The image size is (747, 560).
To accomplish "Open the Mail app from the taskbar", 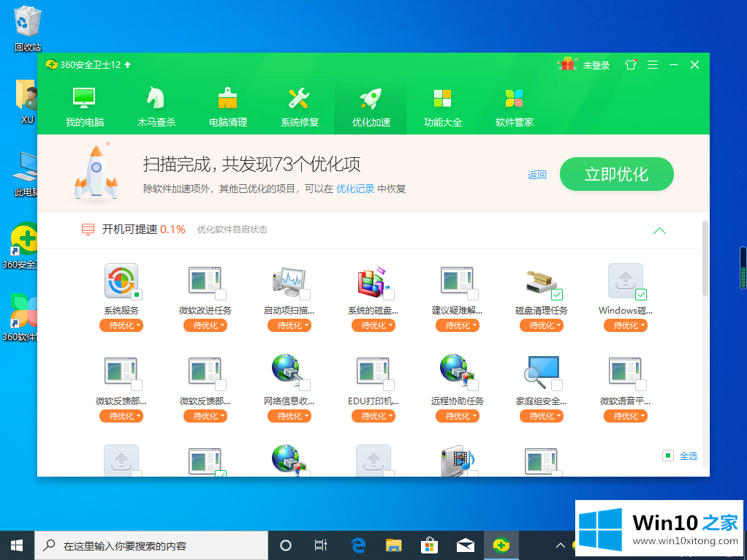I will point(465,545).
